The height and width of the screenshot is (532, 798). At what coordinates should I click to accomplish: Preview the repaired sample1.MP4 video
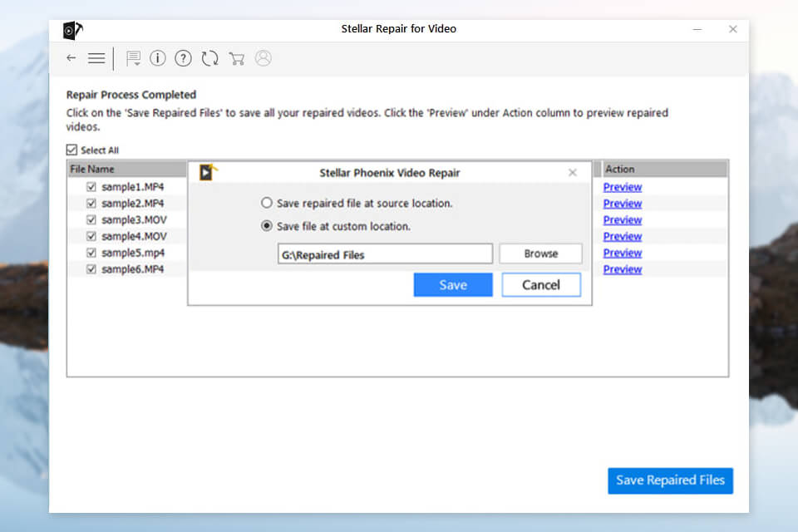point(622,186)
